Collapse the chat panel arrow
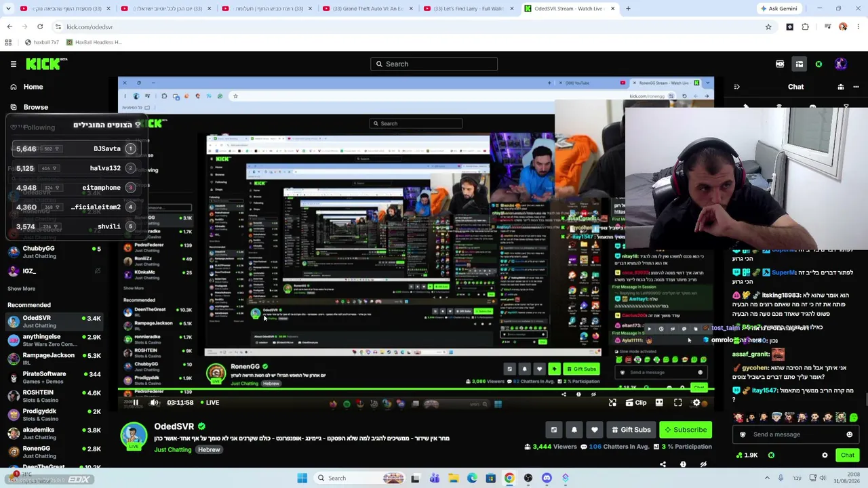This screenshot has height=488, width=868. pyautogui.click(x=736, y=87)
